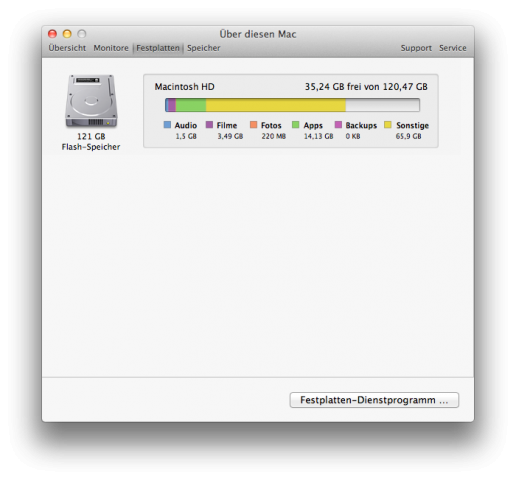Image resolution: width=516 pixels, height=480 pixels.
Task: Click the Fotos label
Action: click(x=271, y=125)
